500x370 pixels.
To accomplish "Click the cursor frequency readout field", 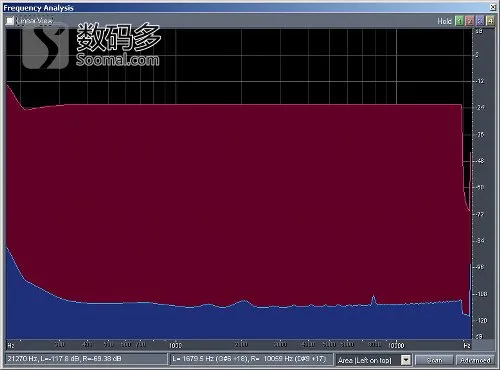I will (x=86, y=359).
